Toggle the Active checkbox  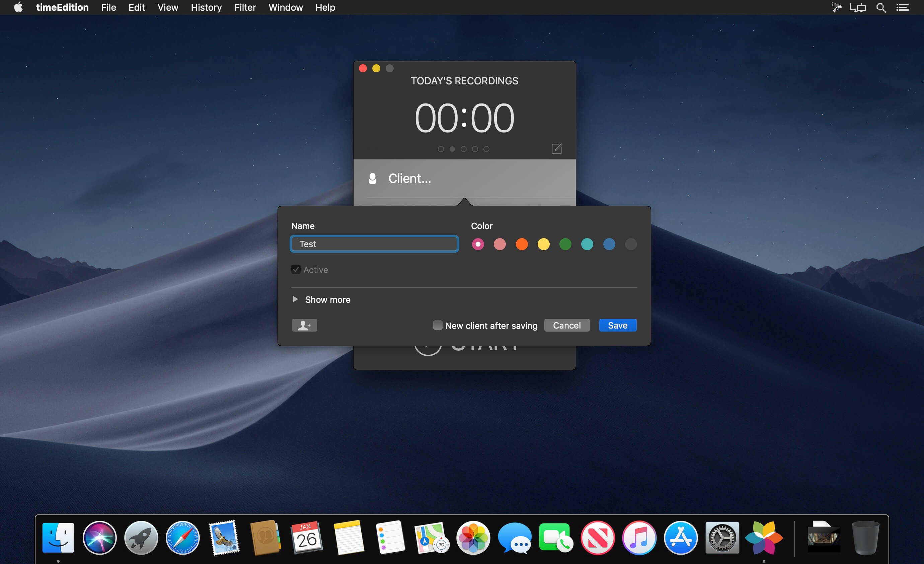296,269
